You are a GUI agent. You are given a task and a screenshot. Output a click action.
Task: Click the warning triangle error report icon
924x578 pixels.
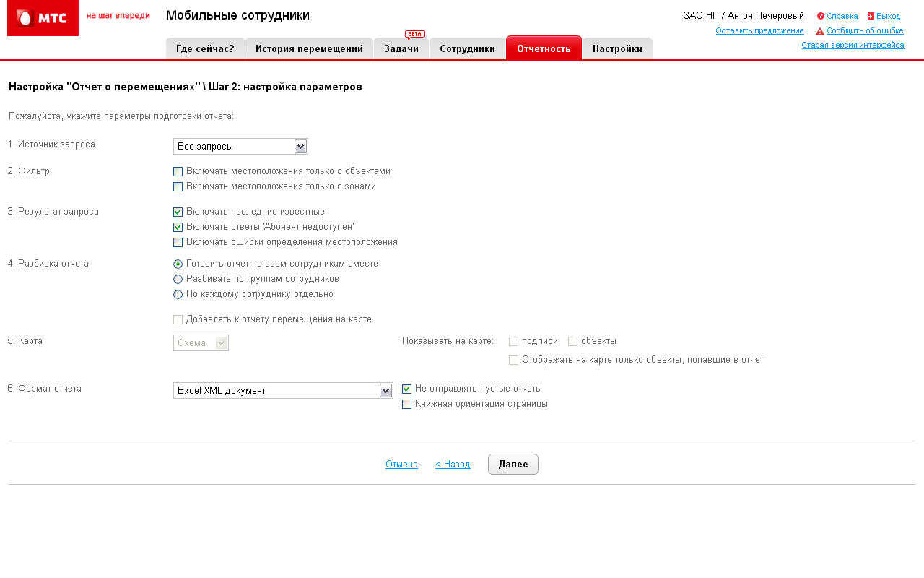click(820, 31)
